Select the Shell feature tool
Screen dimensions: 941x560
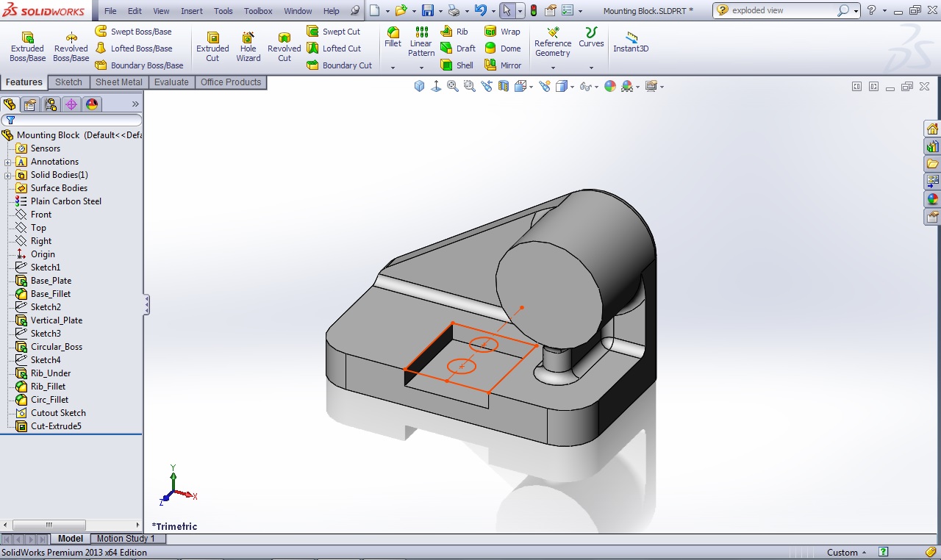point(457,65)
